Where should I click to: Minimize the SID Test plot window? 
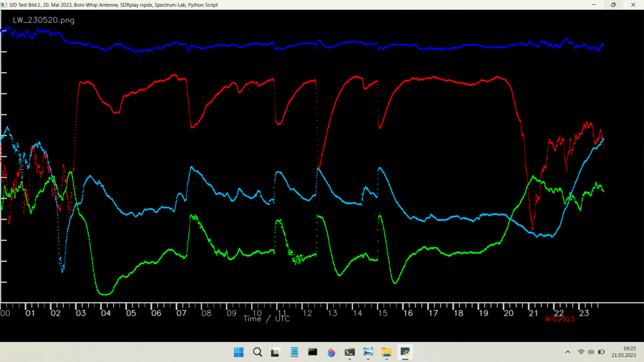[594, 5]
